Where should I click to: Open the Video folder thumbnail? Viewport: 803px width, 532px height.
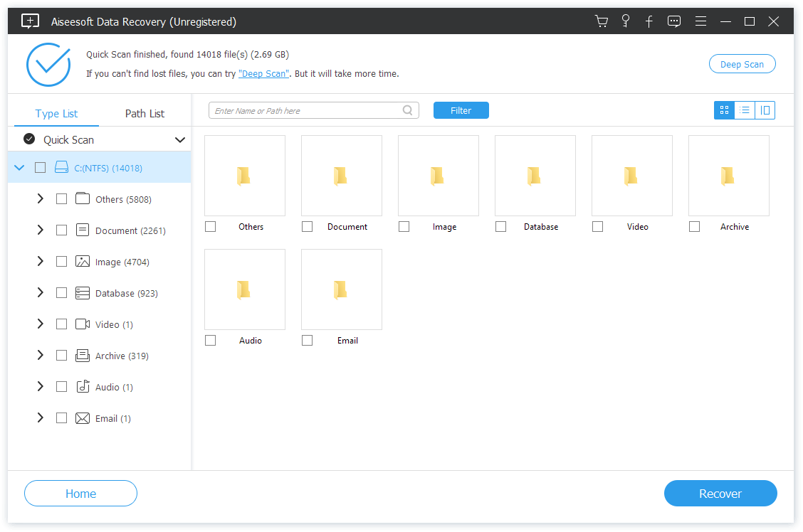[632, 176]
